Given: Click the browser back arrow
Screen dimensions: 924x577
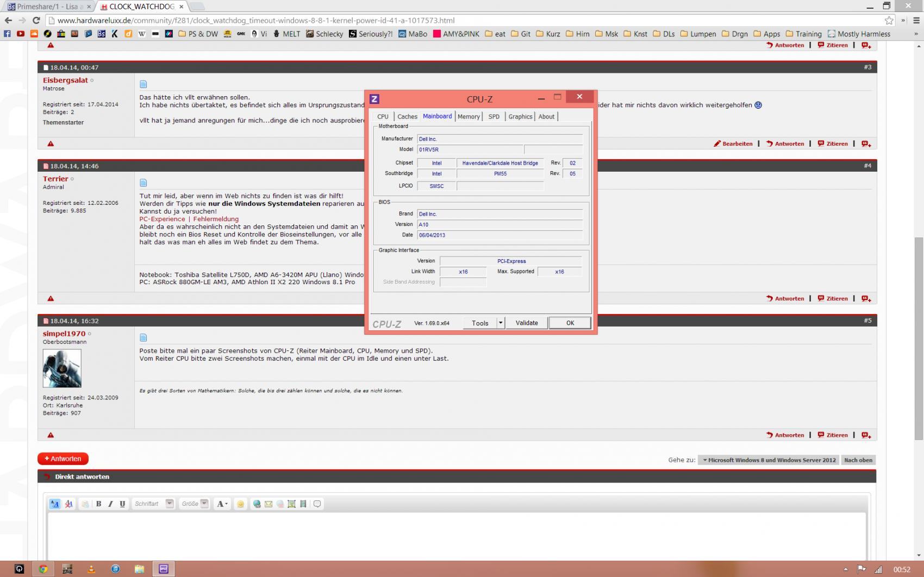Looking at the screenshot, I should pos(8,20).
